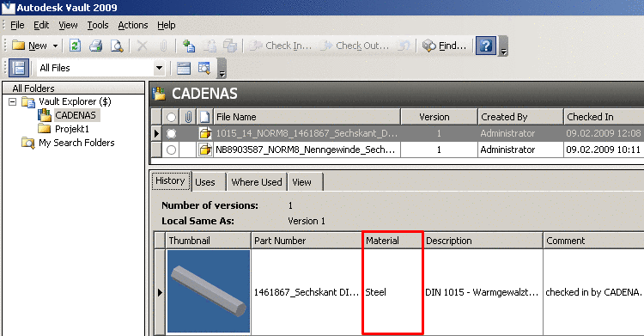
Task: Toggle the navigation pane layout icon
Action: (19, 68)
